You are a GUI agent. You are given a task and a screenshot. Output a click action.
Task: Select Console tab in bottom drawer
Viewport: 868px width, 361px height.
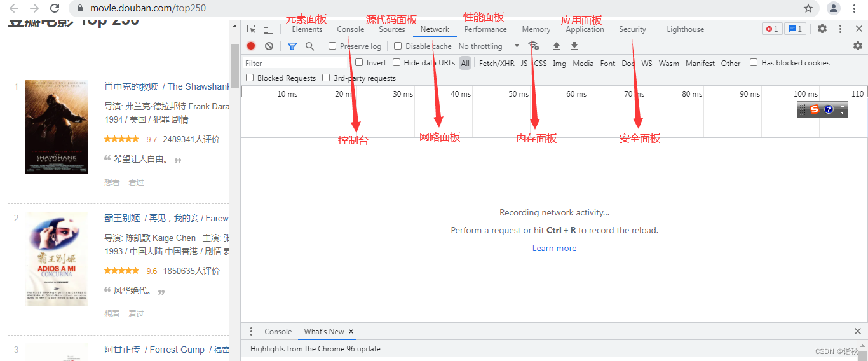click(278, 332)
